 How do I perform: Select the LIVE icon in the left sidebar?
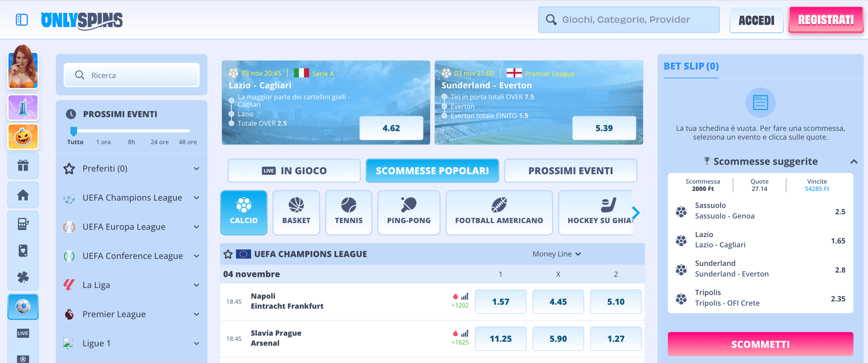pos(22,333)
